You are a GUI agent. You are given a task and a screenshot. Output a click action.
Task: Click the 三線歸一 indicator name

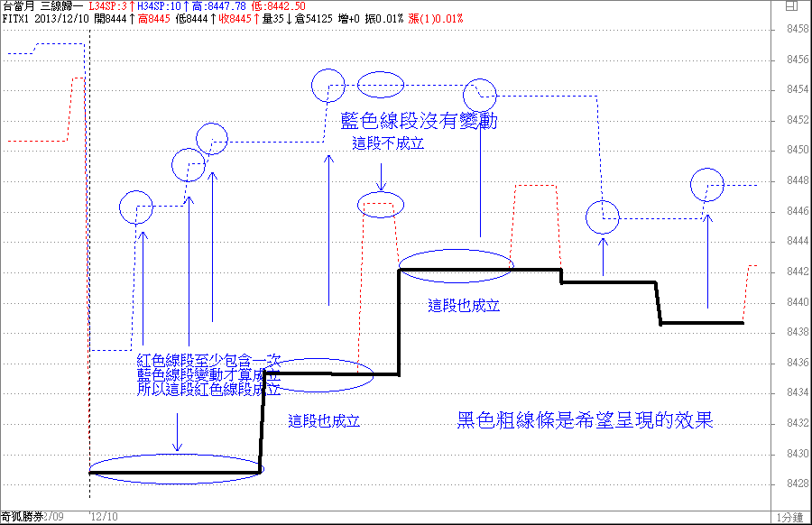62,6
